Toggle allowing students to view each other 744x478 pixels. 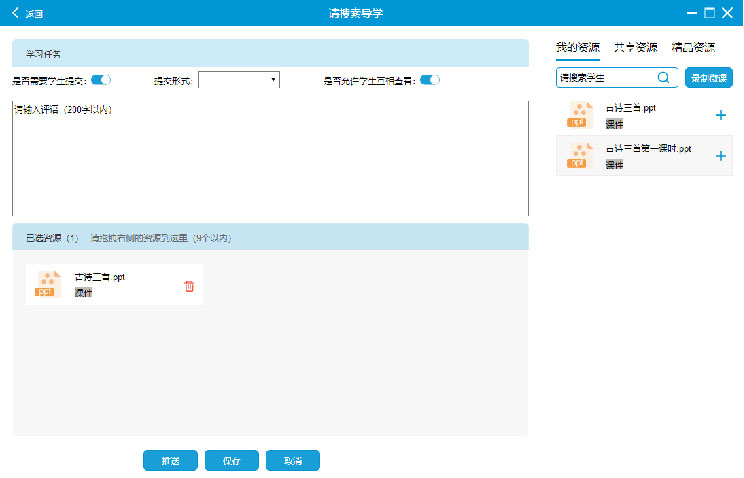[x=430, y=80]
